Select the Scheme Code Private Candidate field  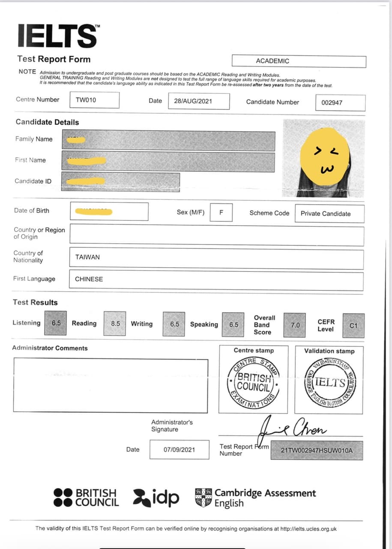point(329,214)
